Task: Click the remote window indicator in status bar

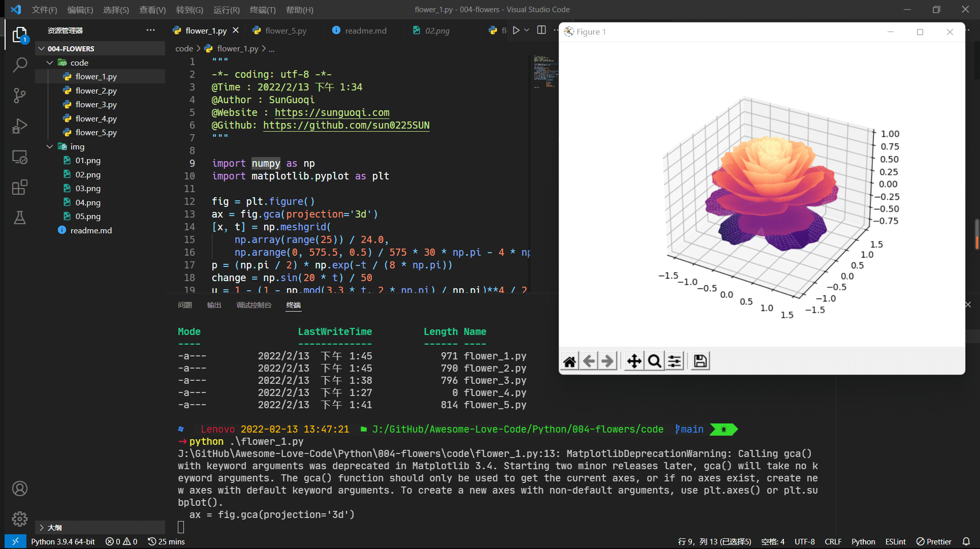Action: [15, 541]
